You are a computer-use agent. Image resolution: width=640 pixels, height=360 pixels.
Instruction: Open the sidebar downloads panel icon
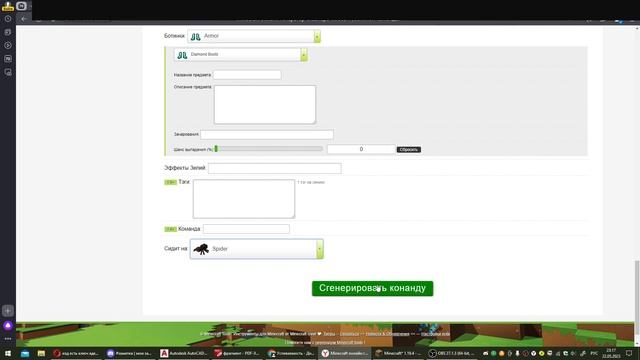8,32
